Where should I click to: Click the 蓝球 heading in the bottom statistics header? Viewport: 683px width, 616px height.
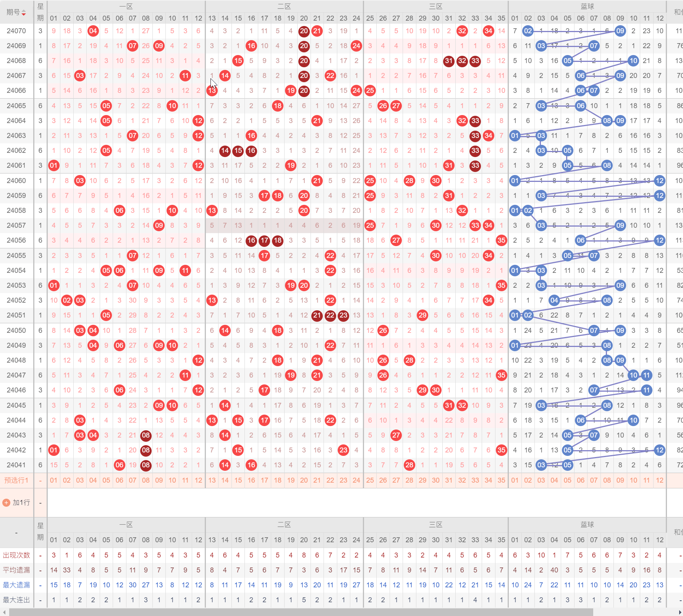(x=587, y=525)
